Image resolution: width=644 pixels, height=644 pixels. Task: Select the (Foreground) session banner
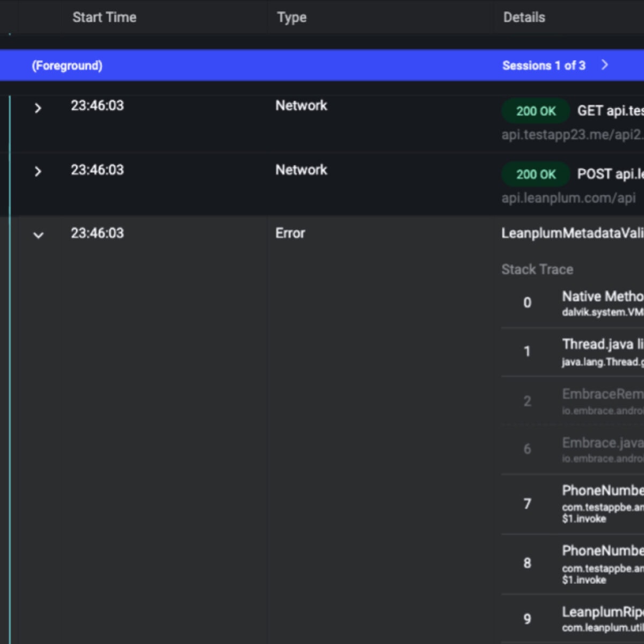click(x=67, y=65)
